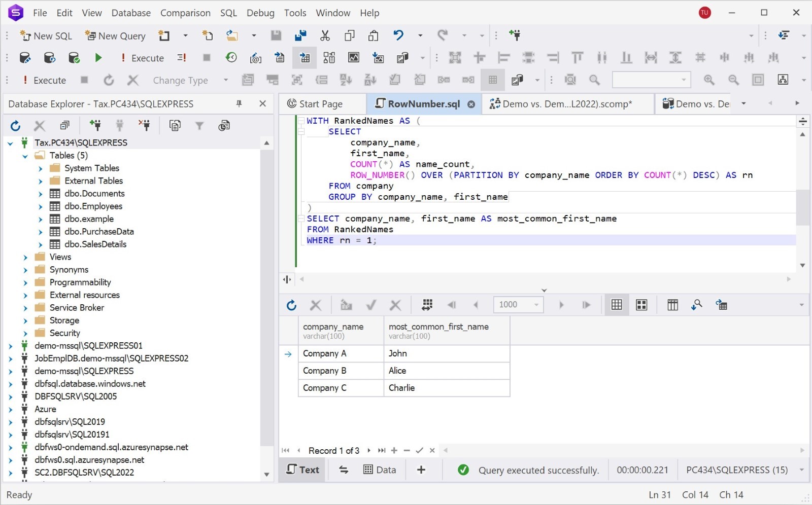Viewport: 812px width, 505px height.
Task: Click the Company B cell
Action: [x=341, y=371]
